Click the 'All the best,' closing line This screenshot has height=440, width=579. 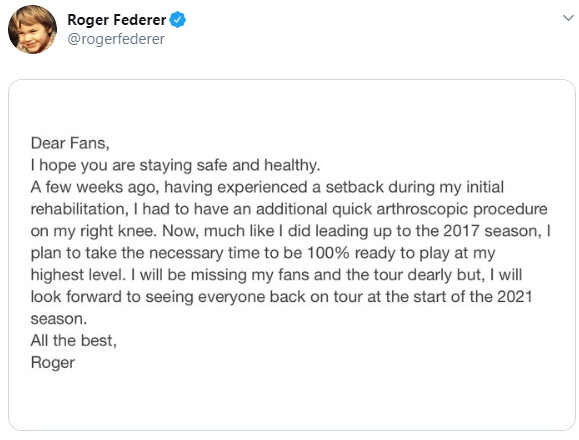pyautogui.click(x=74, y=341)
